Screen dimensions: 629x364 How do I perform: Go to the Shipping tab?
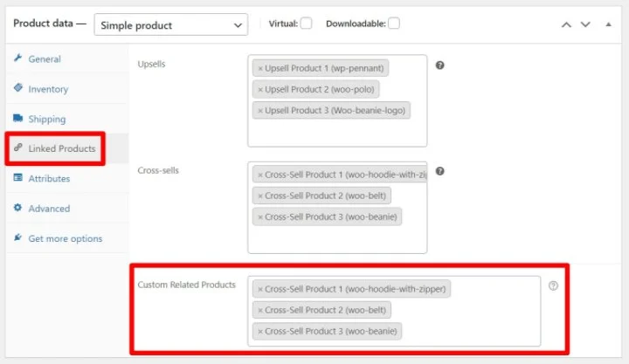pos(46,119)
